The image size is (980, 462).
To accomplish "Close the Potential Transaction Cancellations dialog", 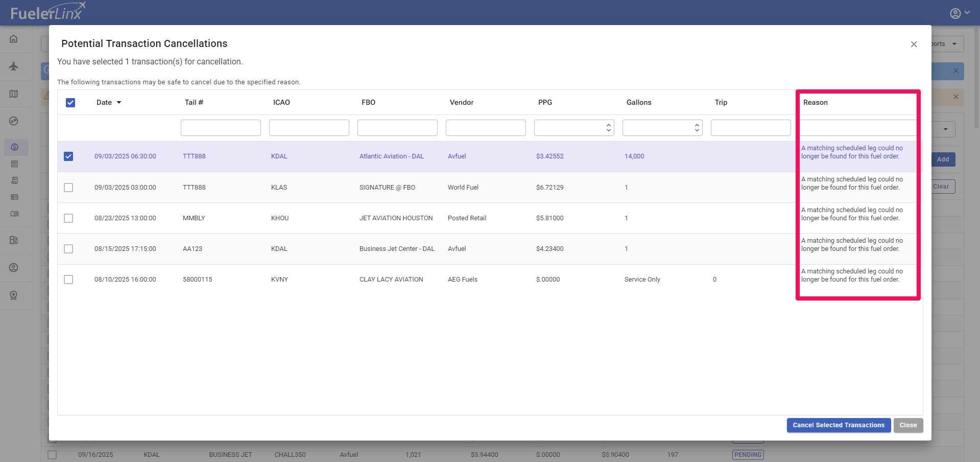I will click(x=914, y=44).
